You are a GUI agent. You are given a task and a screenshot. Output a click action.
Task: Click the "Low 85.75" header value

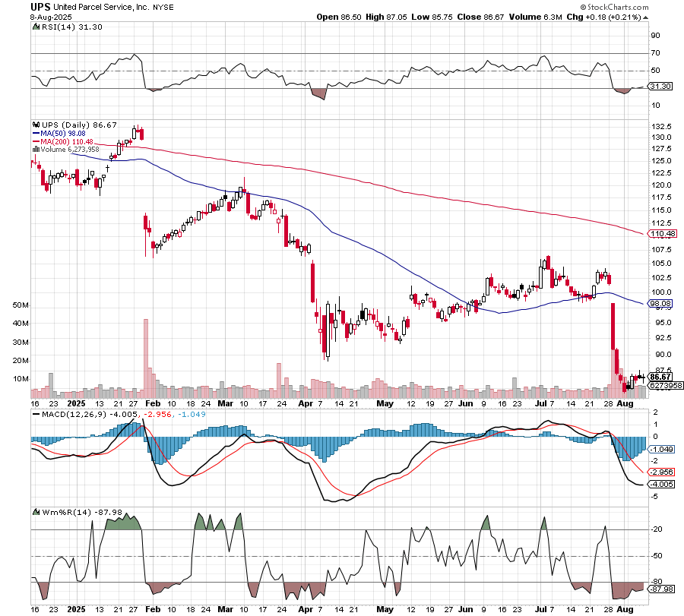click(432, 17)
